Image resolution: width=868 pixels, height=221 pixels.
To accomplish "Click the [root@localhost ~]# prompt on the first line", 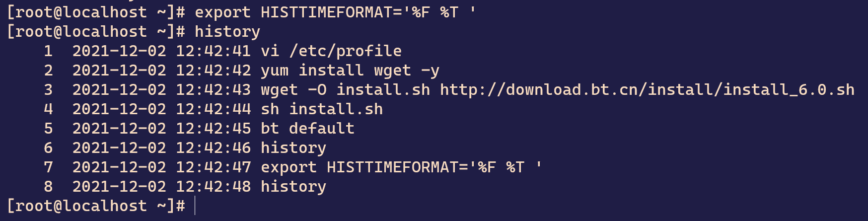I will [96, 12].
